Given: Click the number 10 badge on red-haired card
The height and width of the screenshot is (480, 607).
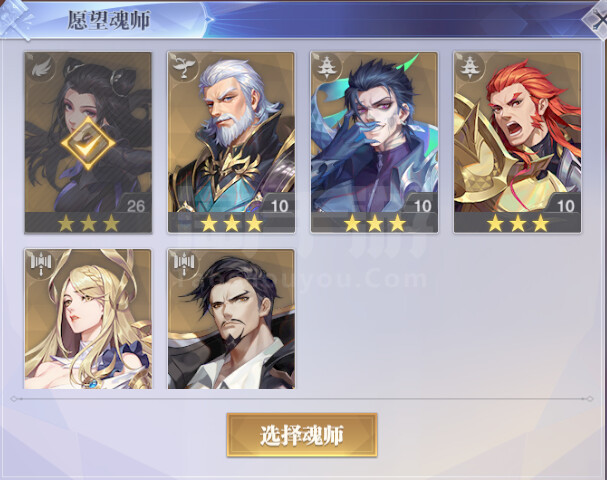Looking at the screenshot, I should point(565,206).
